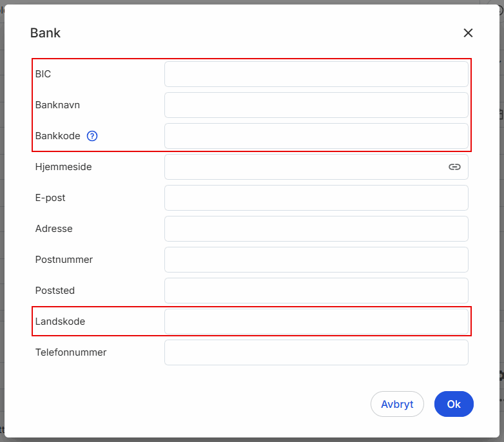504x442 pixels.
Task: Confirm with the Ok button
Action: (x=454, y=404)
